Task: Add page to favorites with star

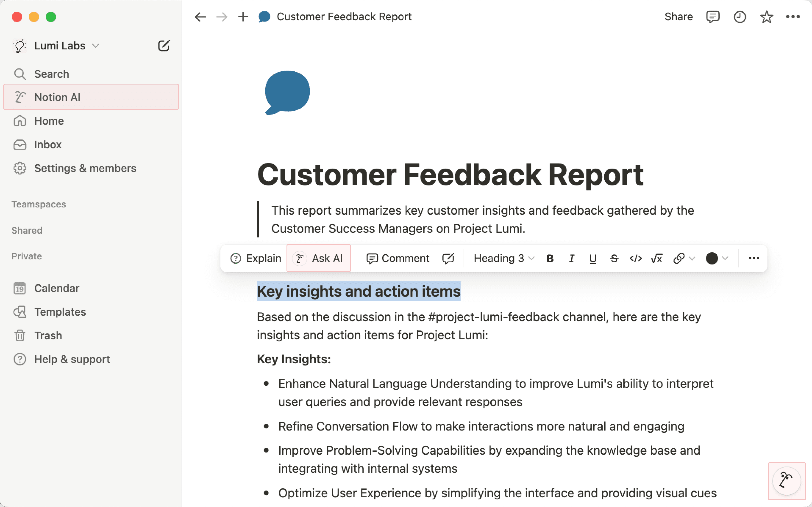Action: pyautogui.click(x=766, y=17)
